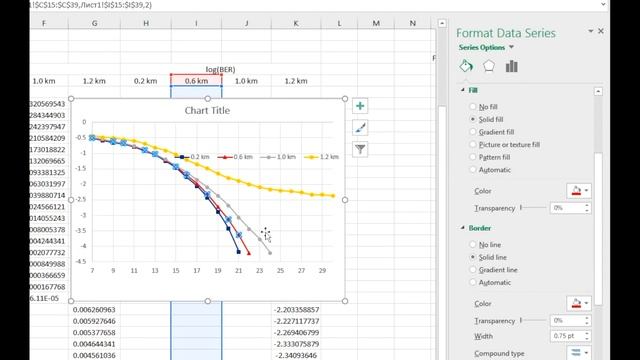The image size is (640, 360).
Task: Click the Chart Filters funnel button
Action: pyautogui.click(x=360, y=149)
